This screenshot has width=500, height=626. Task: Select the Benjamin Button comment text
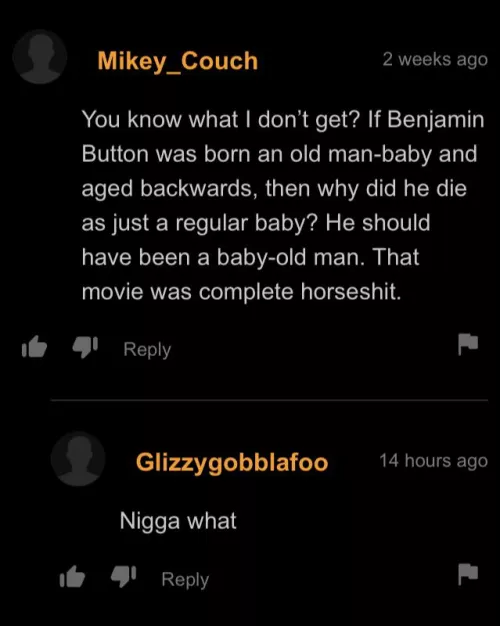[x=283, y=205]
